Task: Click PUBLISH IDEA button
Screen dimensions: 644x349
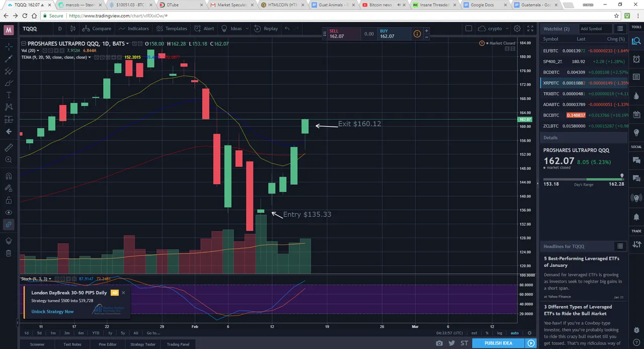Action: coord(499,343)
